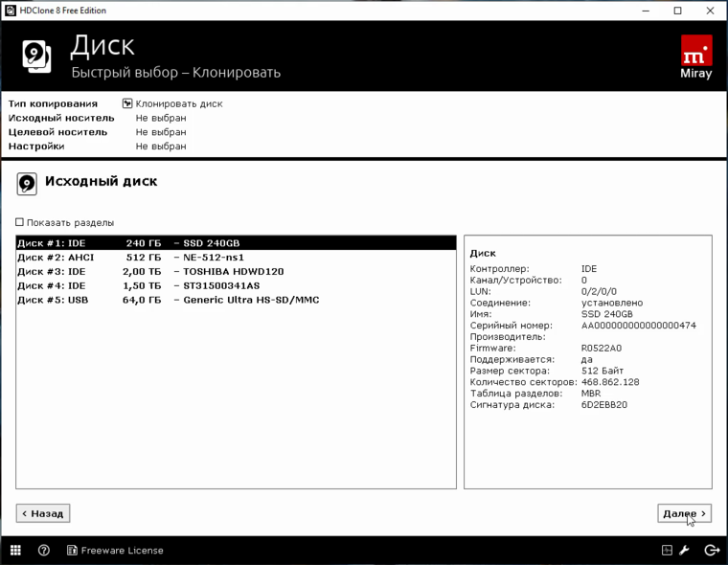Minimize the HDClone window

click(646, 11)
